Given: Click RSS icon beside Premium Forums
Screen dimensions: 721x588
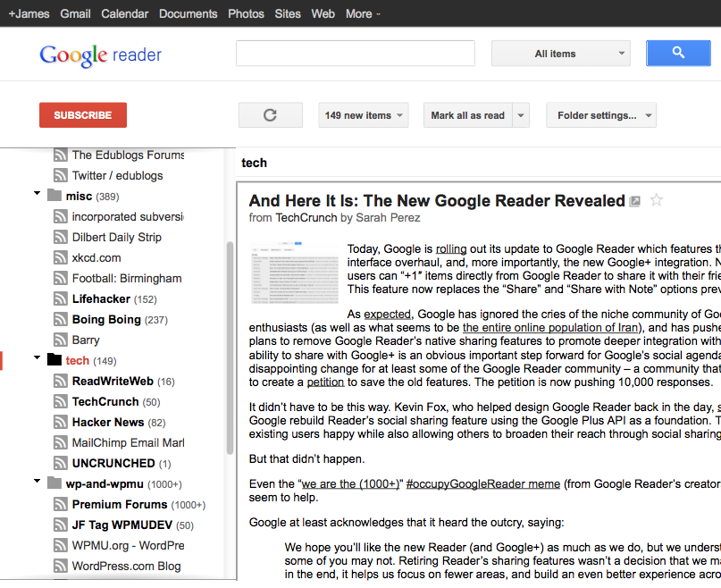Looking at the screenshot, I should (60, 504).
